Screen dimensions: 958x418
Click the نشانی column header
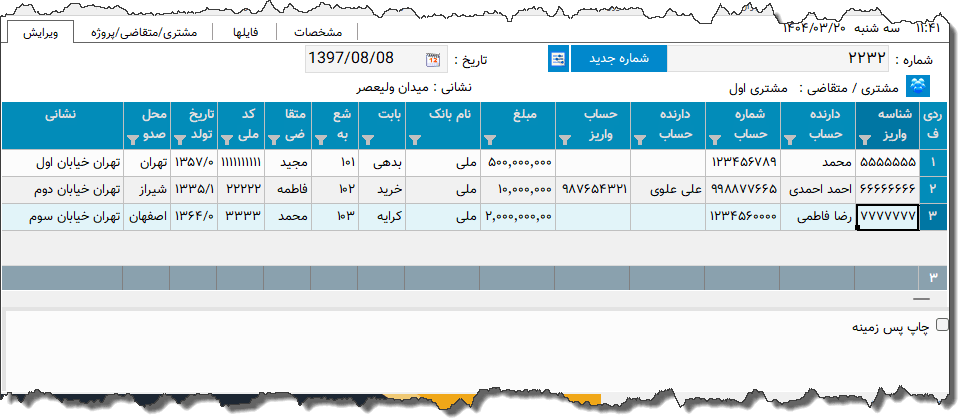click(62, 126)
